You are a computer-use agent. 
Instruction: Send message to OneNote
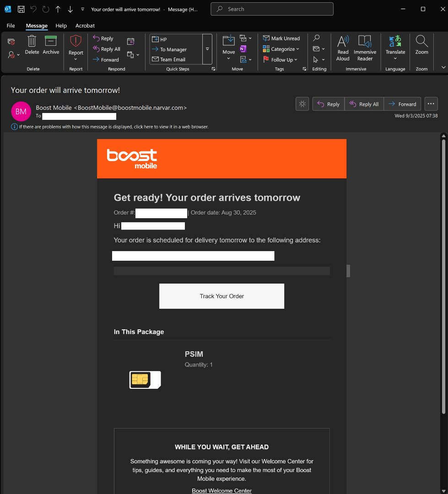pyautogui.click(x=243, y=49)
